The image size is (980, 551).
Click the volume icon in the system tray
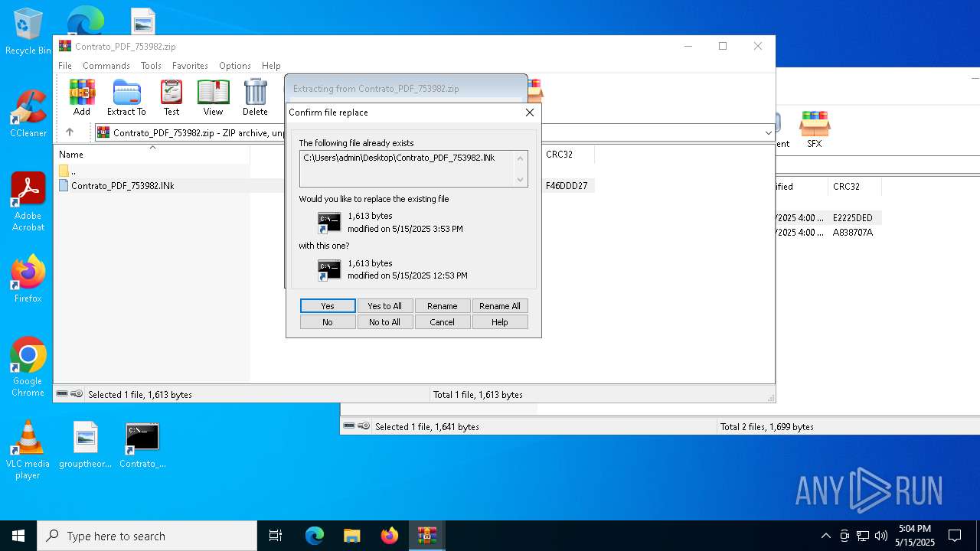(x=880, y=536)
